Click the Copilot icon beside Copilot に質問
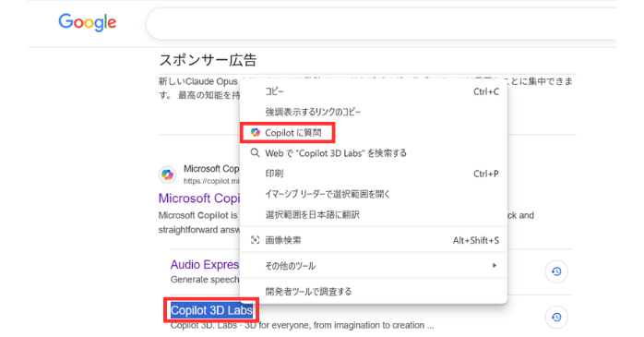The width and height of the screenshot is (644, 337). pyautogui.click(x=255, y=132)
